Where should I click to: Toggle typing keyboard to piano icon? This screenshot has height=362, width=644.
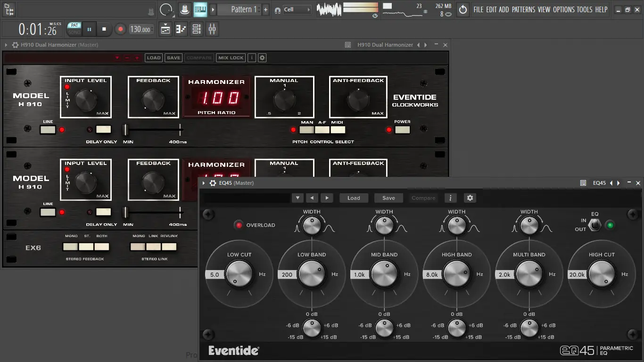pos(200,9)
